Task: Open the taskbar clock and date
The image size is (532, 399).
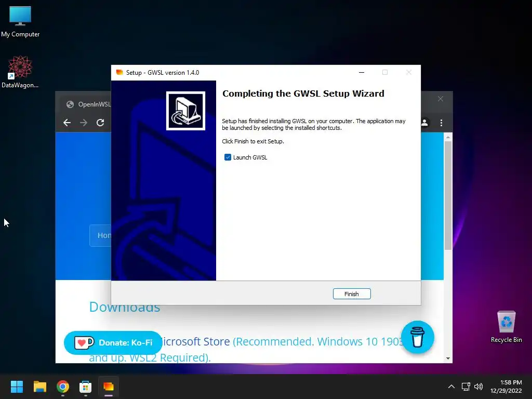Action: tap(506, 387)
